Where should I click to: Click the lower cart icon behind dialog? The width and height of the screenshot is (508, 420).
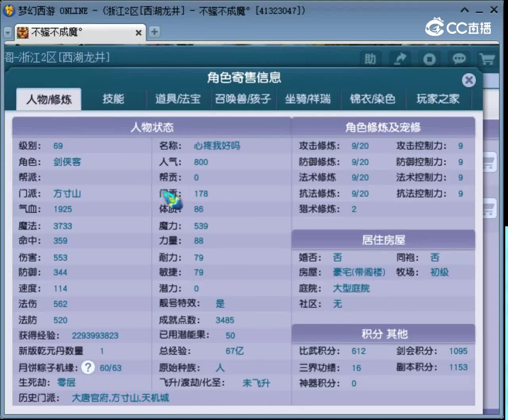click(490, 208)
